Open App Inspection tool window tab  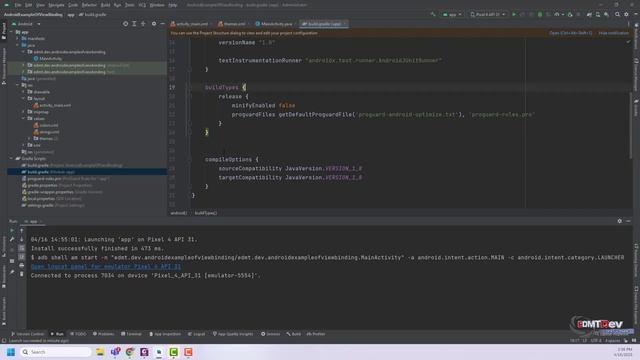165,334
